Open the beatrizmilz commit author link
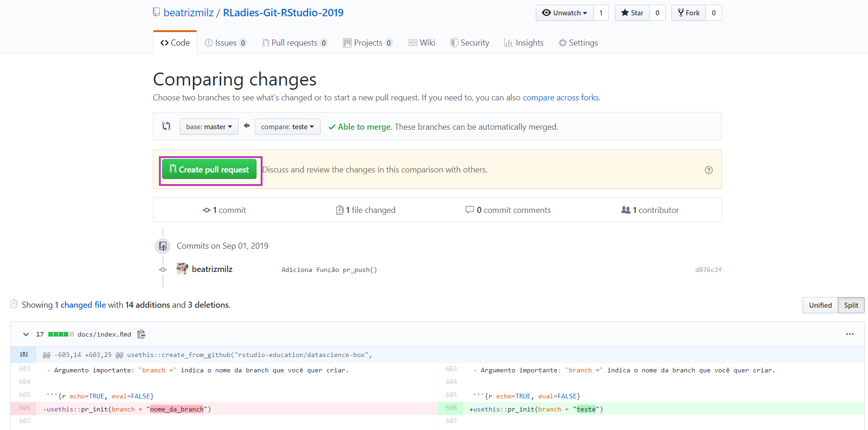Image resolution: width=868 pixels, height=430 pixels. pyautogui.click(x=212, y=269)
